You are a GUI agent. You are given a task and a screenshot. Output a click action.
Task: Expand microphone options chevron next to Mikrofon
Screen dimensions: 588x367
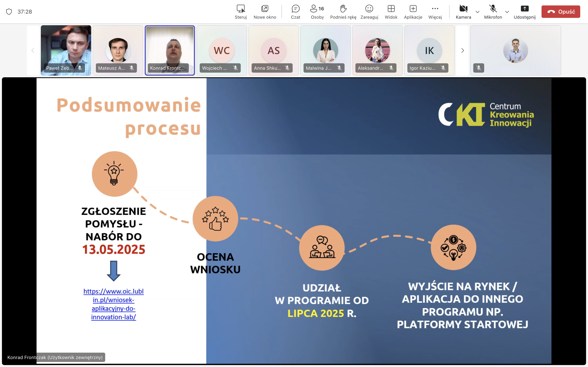click(x=507, y=12)
